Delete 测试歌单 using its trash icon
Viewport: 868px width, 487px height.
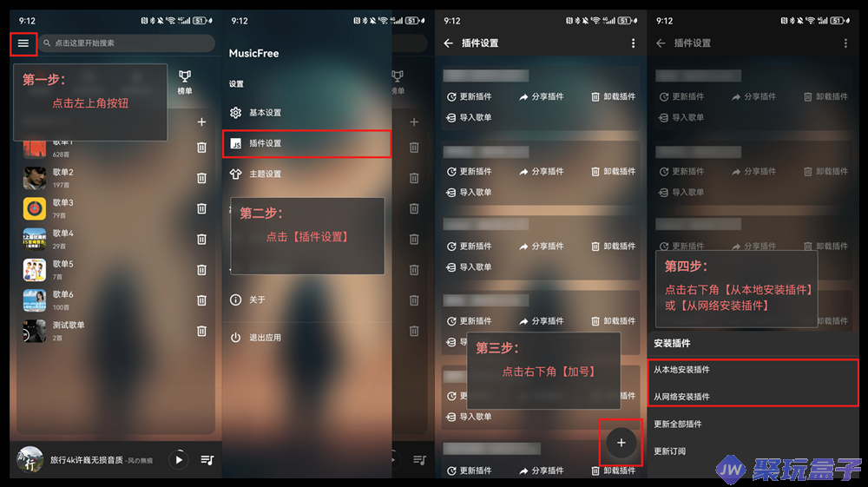click(201, 331)
